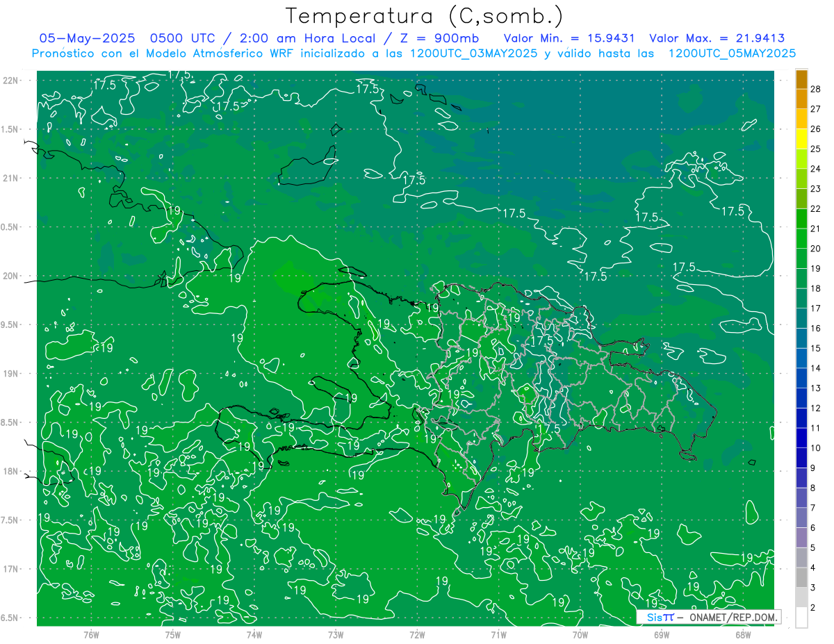Click the 18 value on the color scale
Image resolution: width=834 pixels, height=644 pixels.
816,288
